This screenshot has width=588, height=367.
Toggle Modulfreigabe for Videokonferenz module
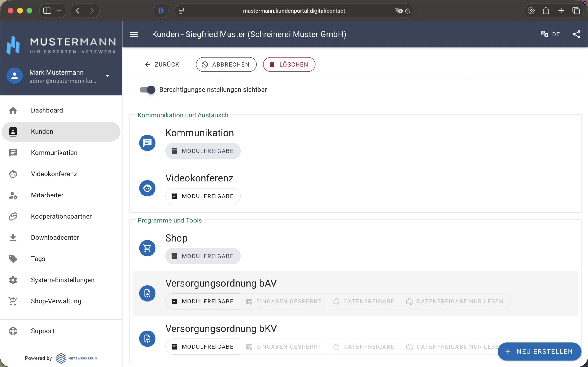coord(203,196)
